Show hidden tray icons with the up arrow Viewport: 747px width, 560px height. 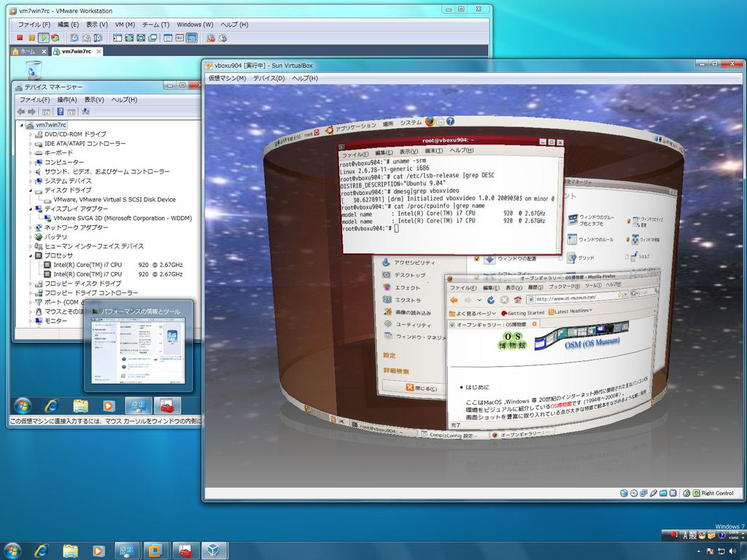click(x=698, y=551)
